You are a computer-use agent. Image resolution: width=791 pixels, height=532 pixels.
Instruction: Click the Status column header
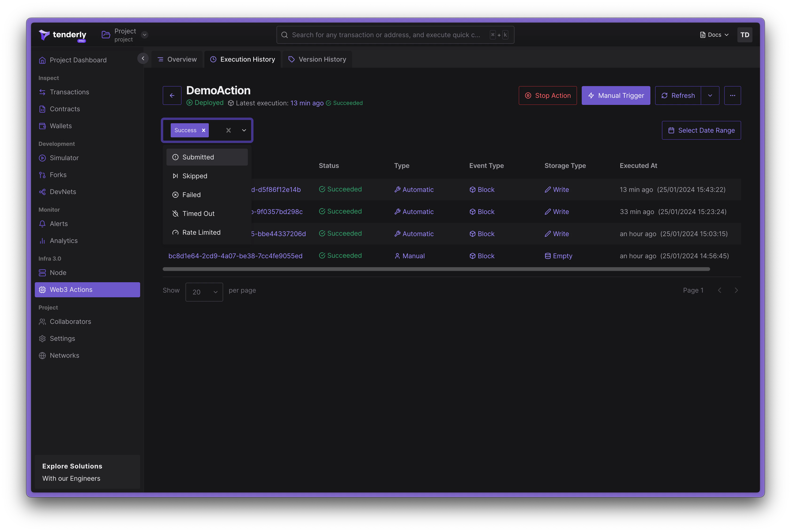click(329, 166)
